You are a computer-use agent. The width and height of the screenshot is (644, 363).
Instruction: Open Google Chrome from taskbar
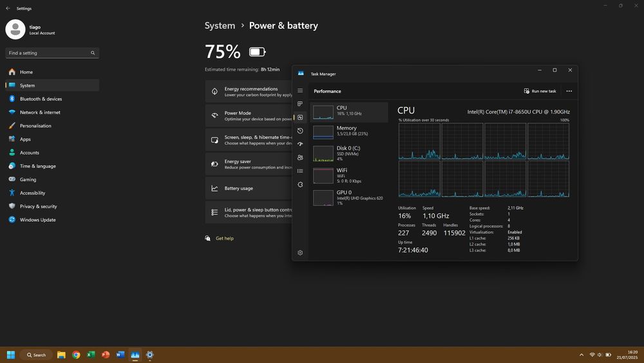[76, 355]
